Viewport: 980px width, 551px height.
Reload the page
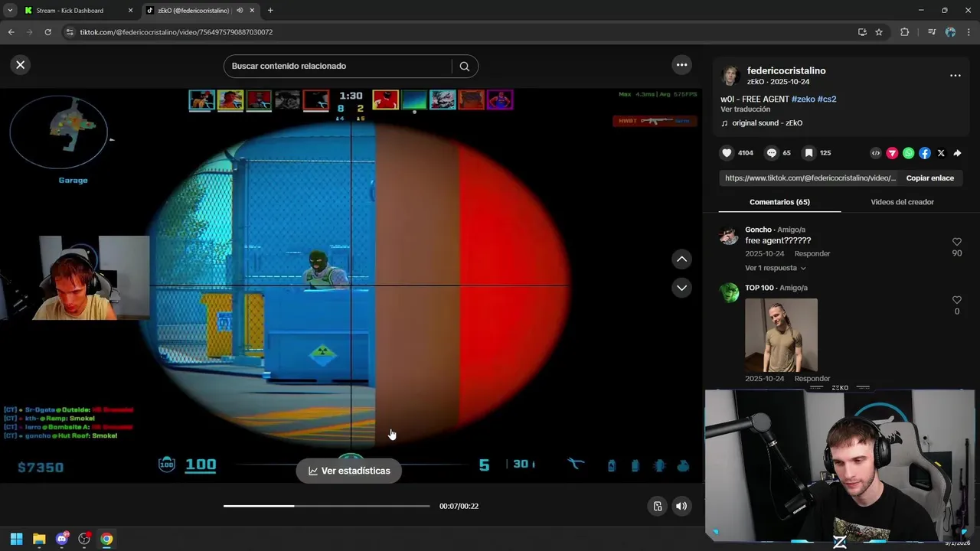47,32
